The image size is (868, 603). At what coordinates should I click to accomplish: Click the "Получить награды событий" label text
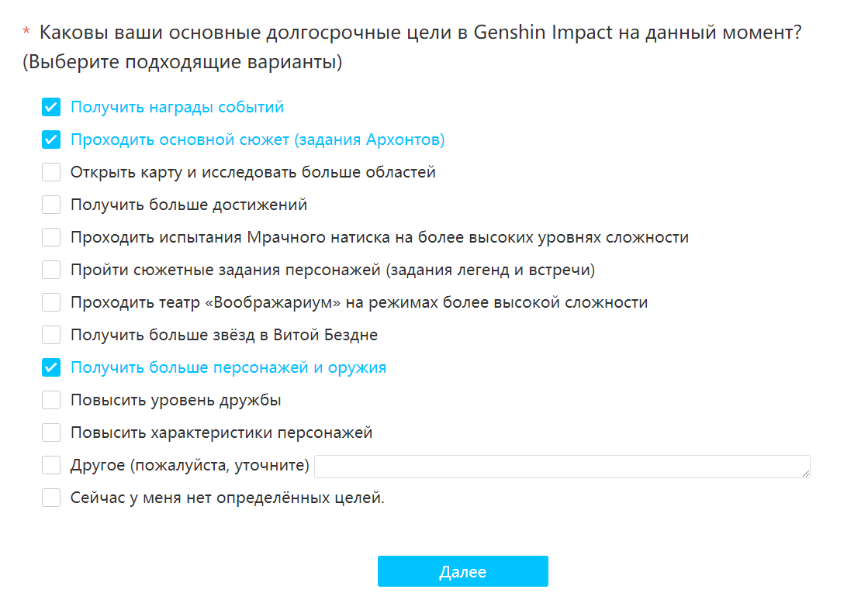[177, 107]
